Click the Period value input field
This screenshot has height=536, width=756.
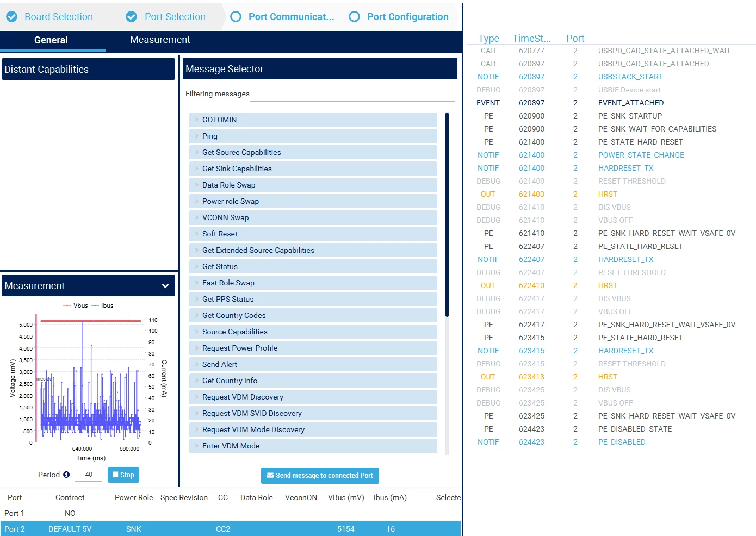point(89,475)
